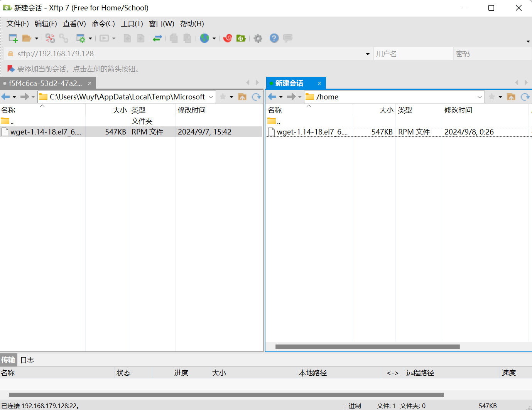Screen dimensions: 532x410
Task: Click local pane home folder icon
Action: pyautogui.click(x=242, y=97)
